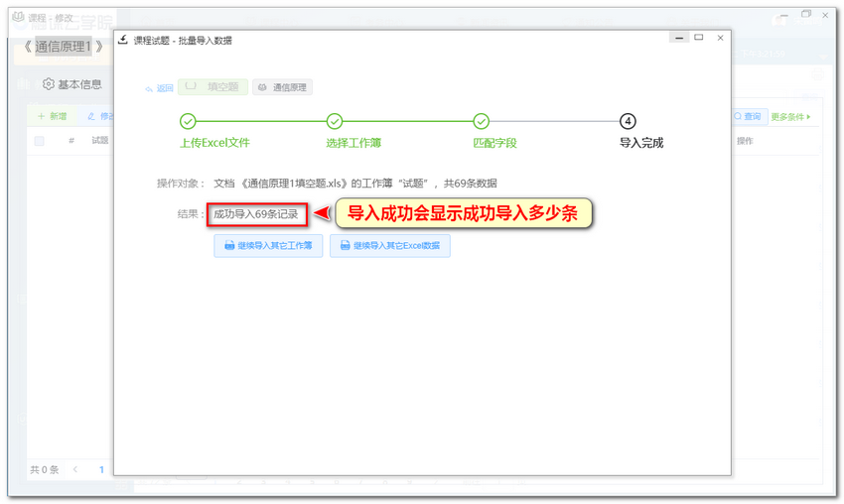Click 通信原理1 course title in background

click(63, 47)
